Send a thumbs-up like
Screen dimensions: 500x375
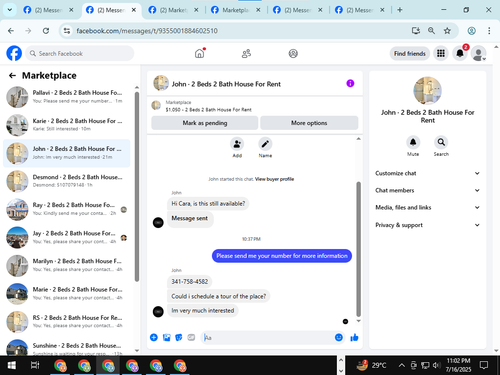point(354,337)
